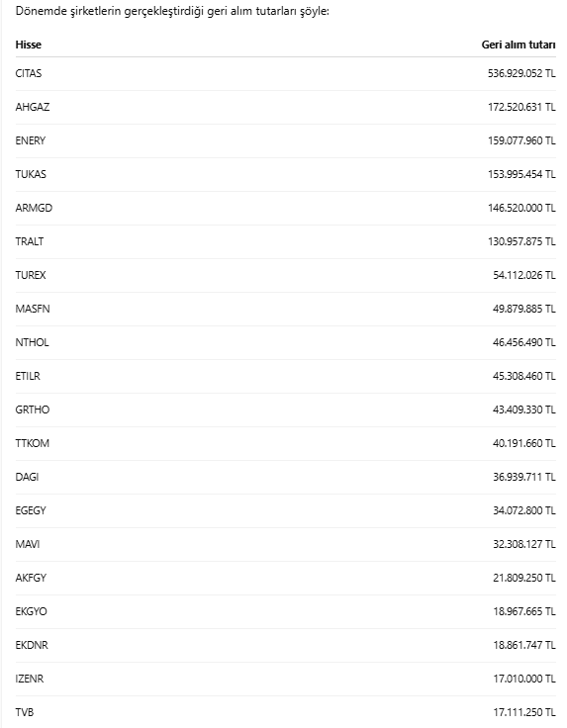Click the EGEGY row label
This screenshot has height=728, width=567.
click(31, 510)
